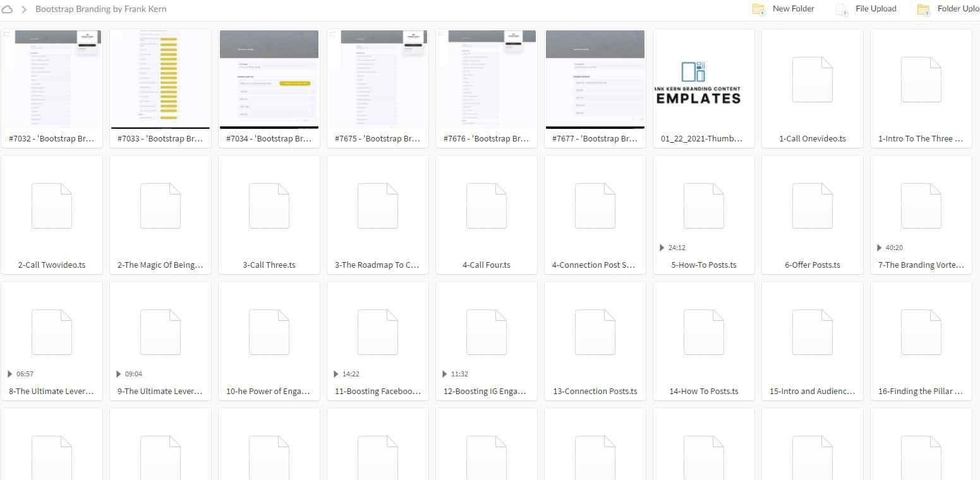Screen dimensions: 980x480
Task: Play 7-The Branding Vortex via 40:20 marker
Action: (890, 248)
